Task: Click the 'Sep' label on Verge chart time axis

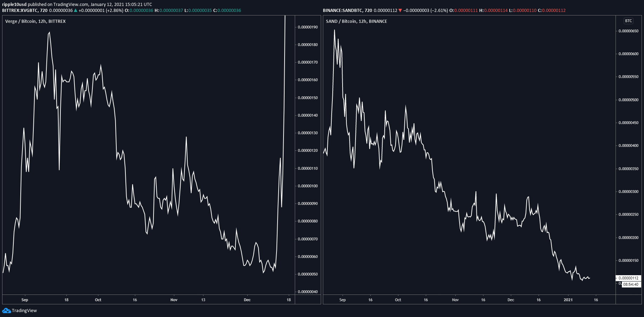Action: (x=25, y=300)
